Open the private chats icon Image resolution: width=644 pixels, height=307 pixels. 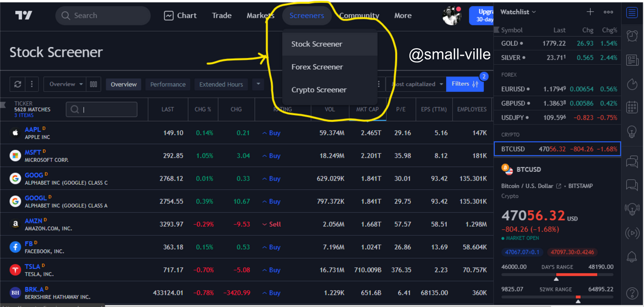(x=632, y=185)
